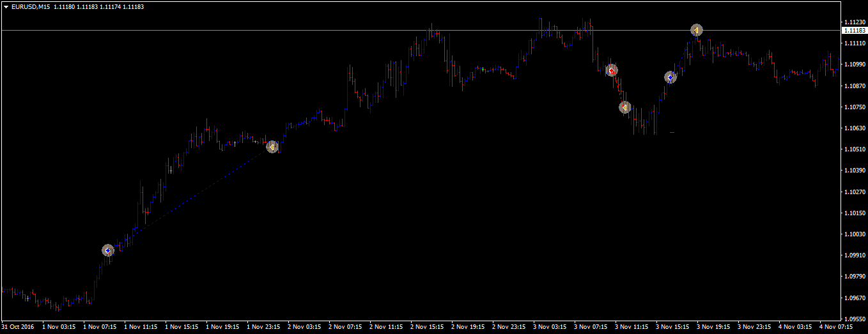Select the yellow close marker on the bid line
Screen dimensions: 868x334
click(x=697, y=30)
